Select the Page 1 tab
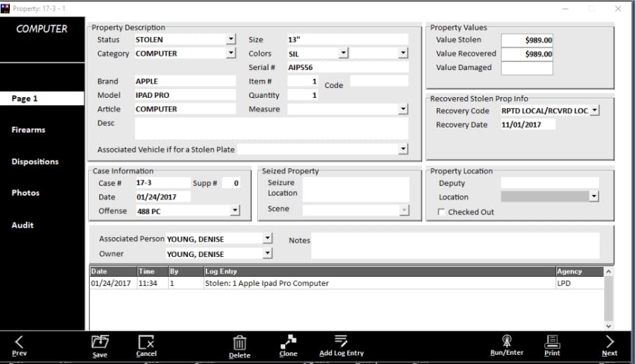This screenshot has width=635, height=364. point(42,98)
